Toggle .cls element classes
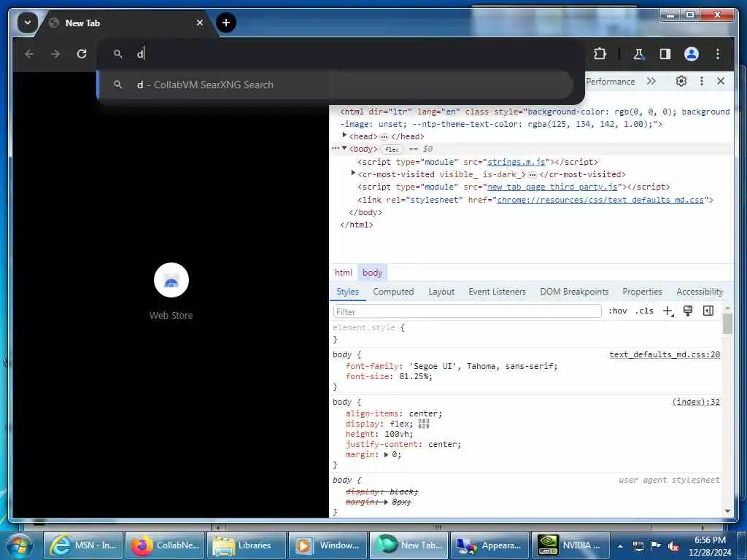Screen dimensions: 747x560 [644, 311]
